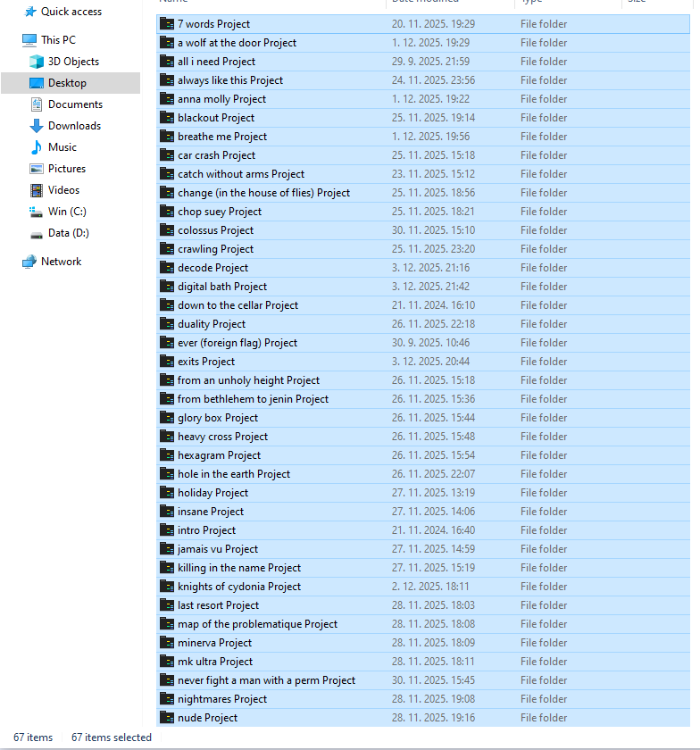Select 'jamais vu Project' name
The width and height of the screenshot is (700, 750).
click(x=218, y=548)
